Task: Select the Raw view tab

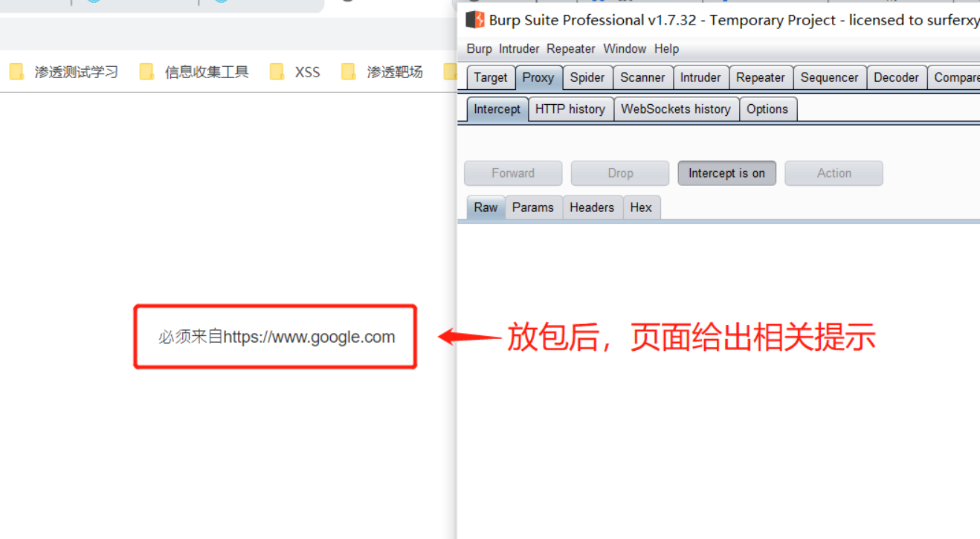Action: coord(486,207)
